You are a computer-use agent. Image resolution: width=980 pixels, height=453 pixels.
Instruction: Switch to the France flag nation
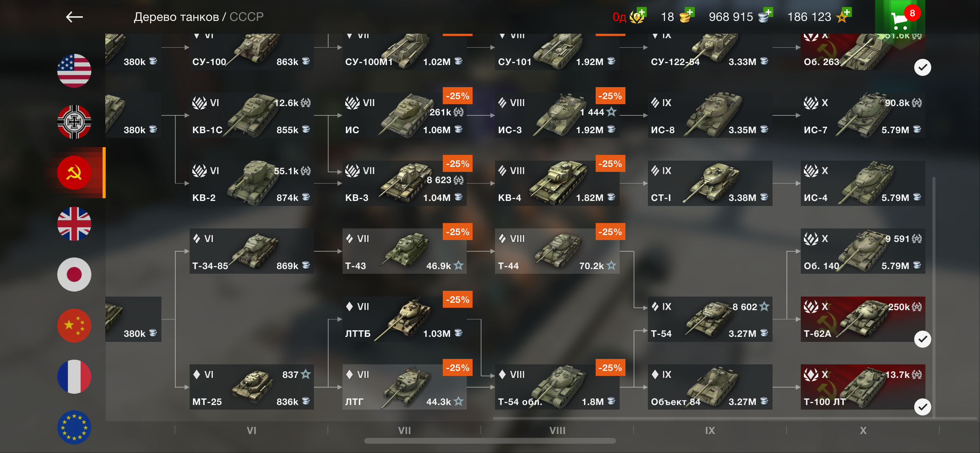pyautogui.click(x=74, y=377)
